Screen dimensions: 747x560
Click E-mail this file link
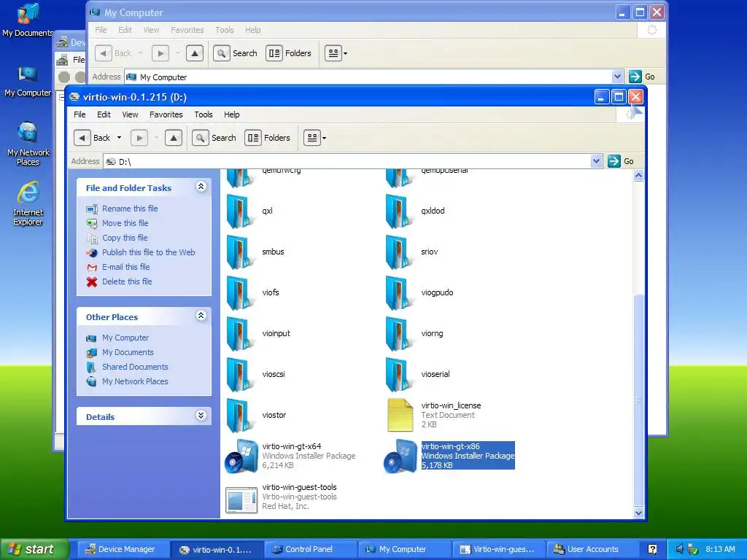coord(125,267)
